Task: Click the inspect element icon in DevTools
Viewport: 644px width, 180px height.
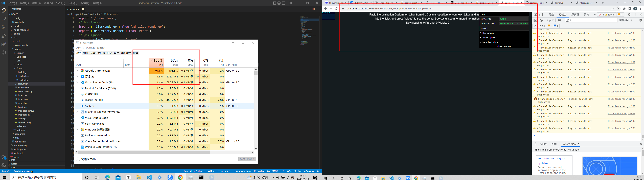Action: tap(536, 15)
